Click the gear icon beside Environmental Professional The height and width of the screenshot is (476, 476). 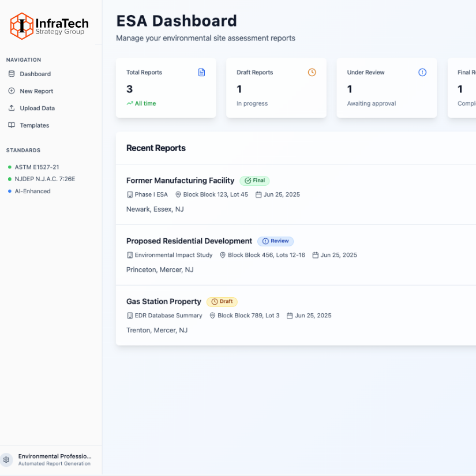point(7,460)
